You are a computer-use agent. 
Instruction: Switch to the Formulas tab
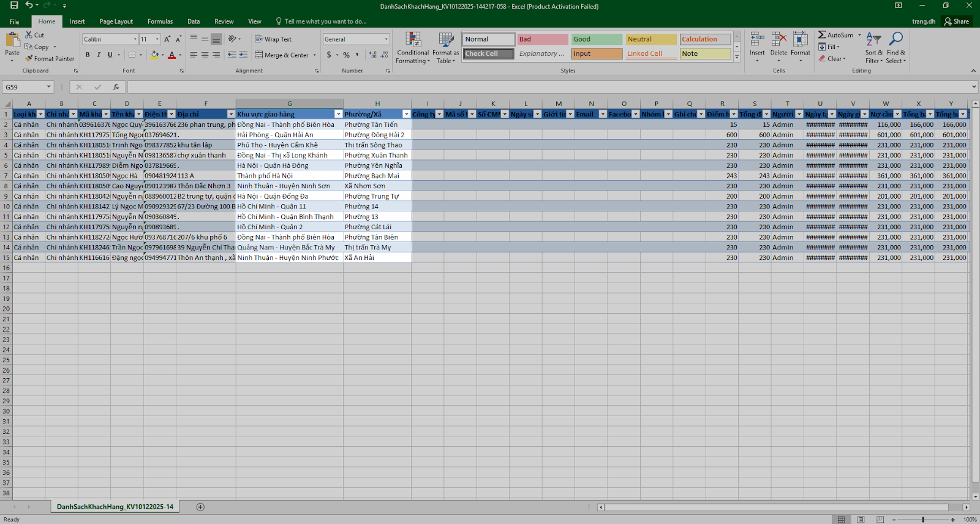pyautogui.click(x=160, y=21)
